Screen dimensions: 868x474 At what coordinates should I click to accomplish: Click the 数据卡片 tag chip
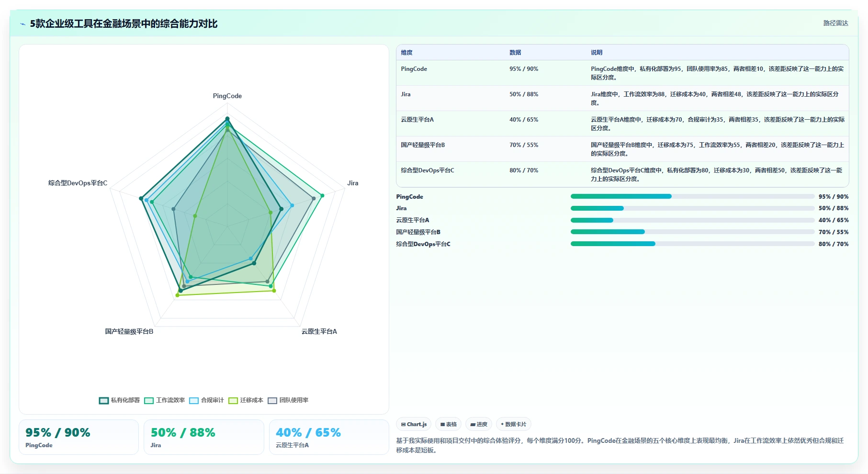[513, 424]
